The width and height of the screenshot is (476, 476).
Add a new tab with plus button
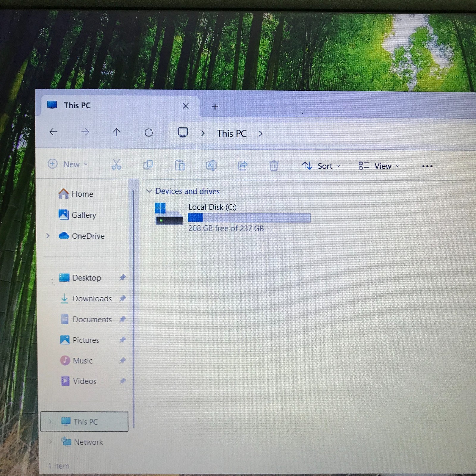(x=215, y=107)
